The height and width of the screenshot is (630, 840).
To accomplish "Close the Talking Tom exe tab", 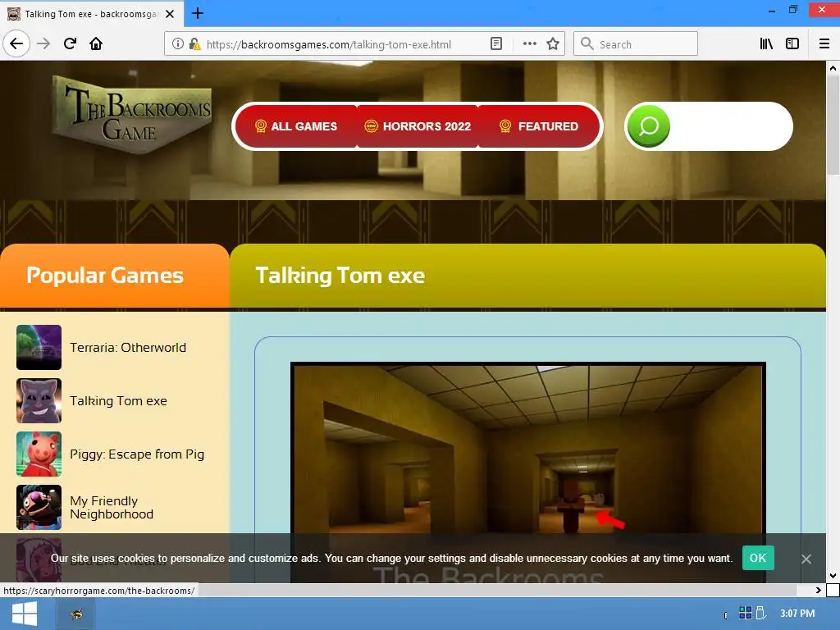I will (x=170, y=14).
